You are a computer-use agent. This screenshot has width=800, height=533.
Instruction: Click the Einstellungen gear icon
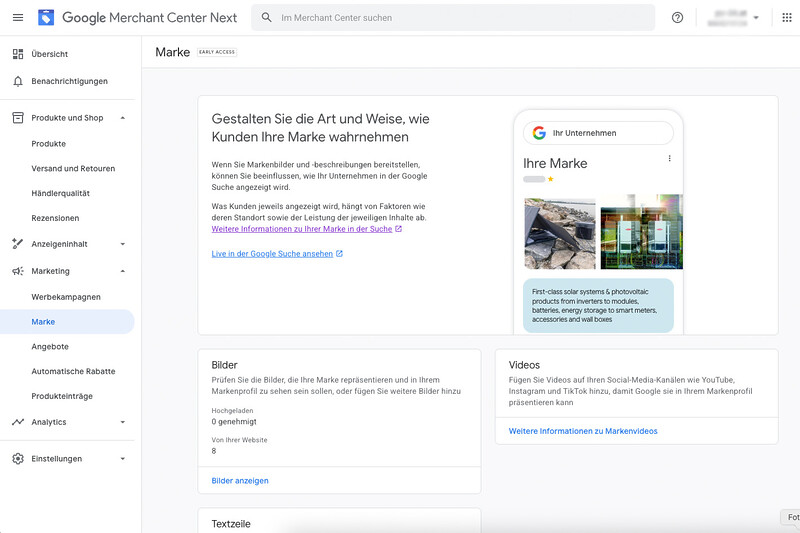pyautogui.click(x=18, y=459)
